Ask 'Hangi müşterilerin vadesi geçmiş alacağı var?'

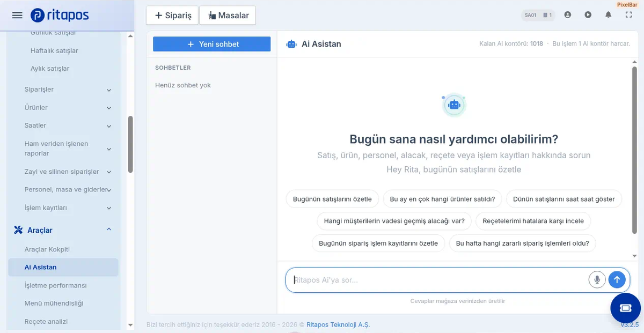[394, 221]
